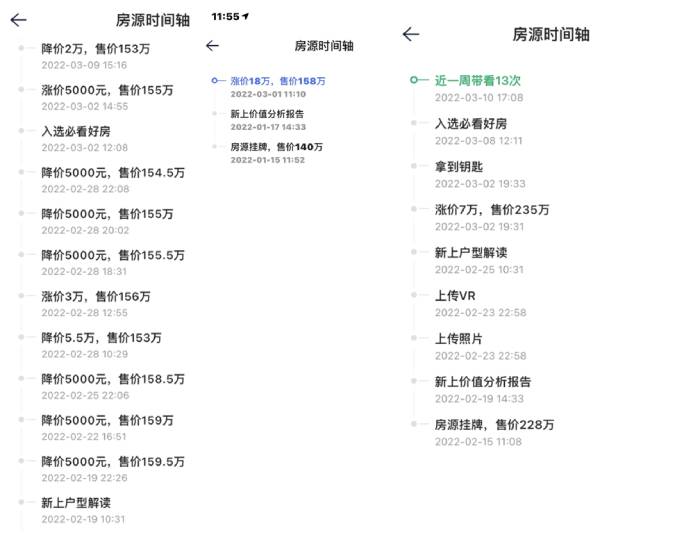Click the gray dot beside 房源挂牌，售价228万
Image resolution: width=700 pixels, height=560 pixels.
414,424
